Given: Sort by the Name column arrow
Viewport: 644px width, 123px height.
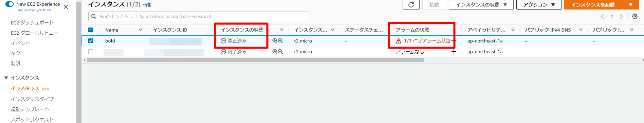Looking at the screenshot, I should (x=141, y=30).
